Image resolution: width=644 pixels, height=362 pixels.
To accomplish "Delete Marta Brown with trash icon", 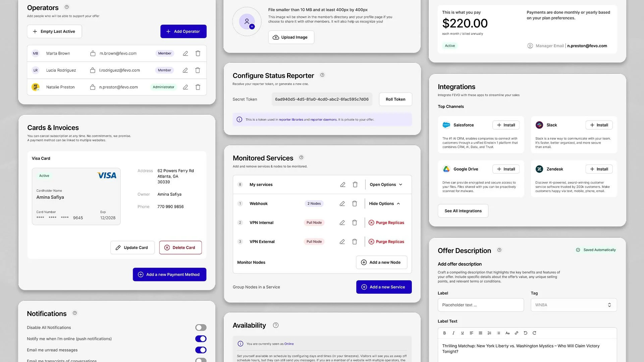I will pos(198,54).
